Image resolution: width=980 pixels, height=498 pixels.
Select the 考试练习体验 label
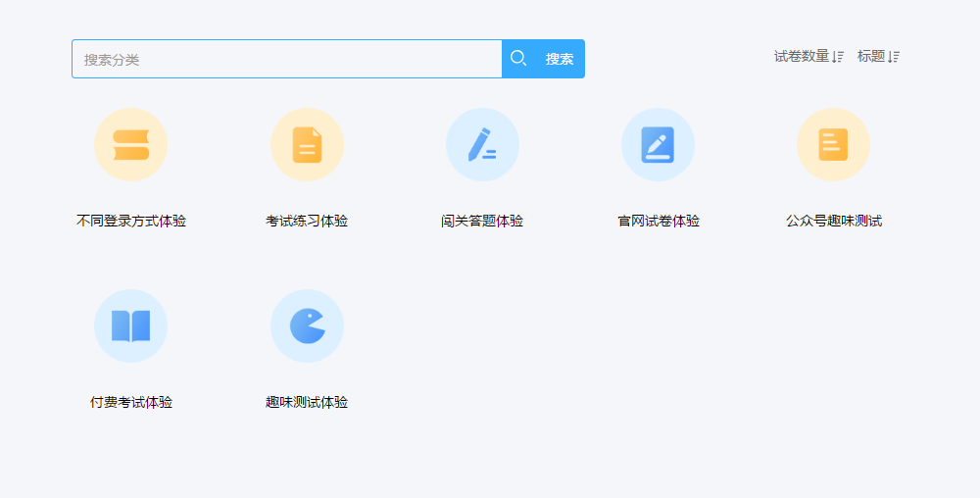307,222
